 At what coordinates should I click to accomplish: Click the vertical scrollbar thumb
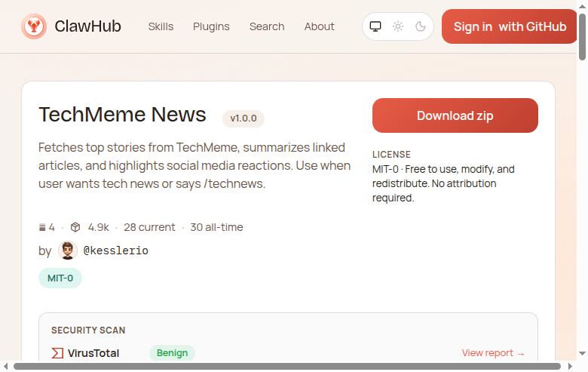tap(582, 34)
